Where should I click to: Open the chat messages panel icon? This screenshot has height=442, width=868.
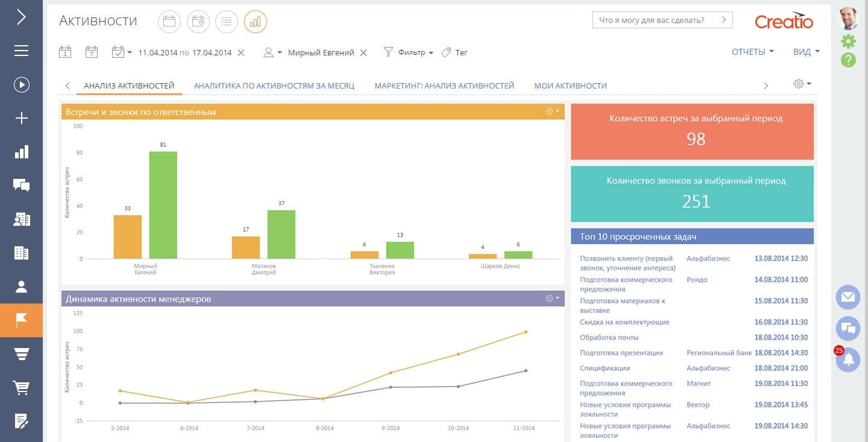coord(848,328)
